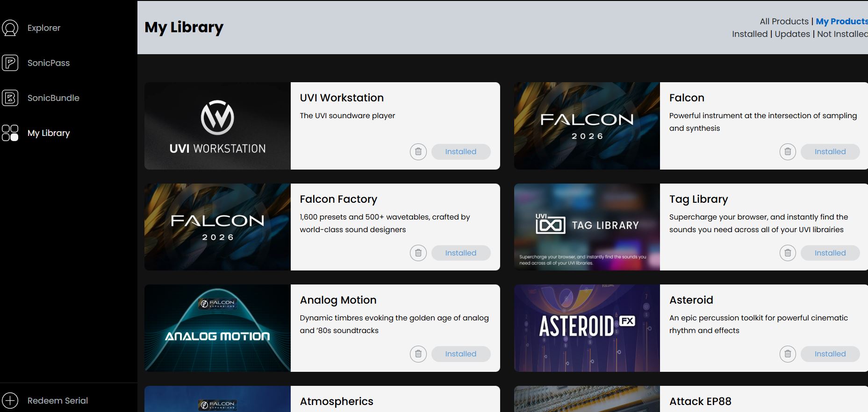The width and height of the screenshot is (868, 412).
Task: Click the trash icon for Falcon Factory
Action: click(418, 253)
